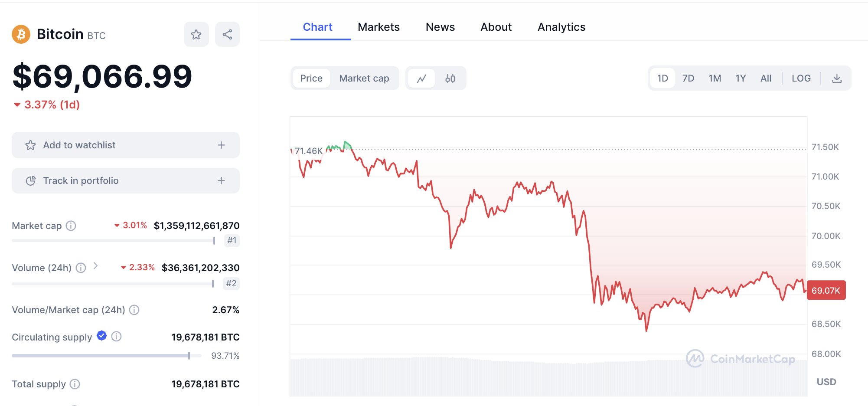Open Market cap info tooltip icon
Viewport: 868px width, 406px height.
tap(71, 226)
